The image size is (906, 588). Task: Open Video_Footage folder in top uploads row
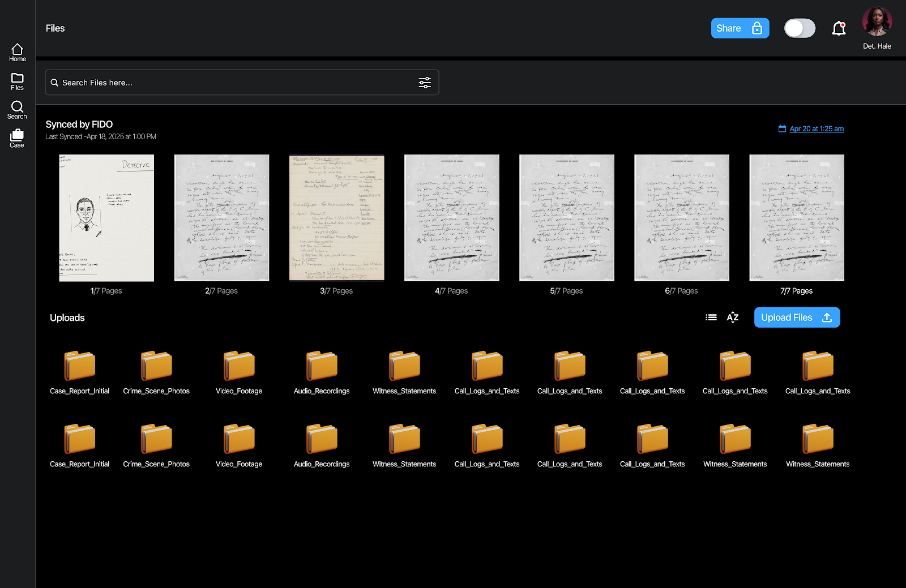pyautogui.click(x=239, y=372)
